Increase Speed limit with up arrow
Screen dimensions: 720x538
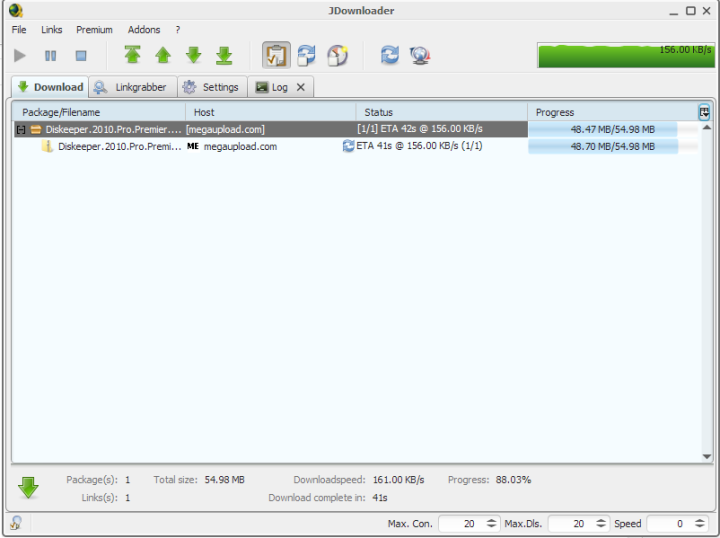tap(700, 520)
